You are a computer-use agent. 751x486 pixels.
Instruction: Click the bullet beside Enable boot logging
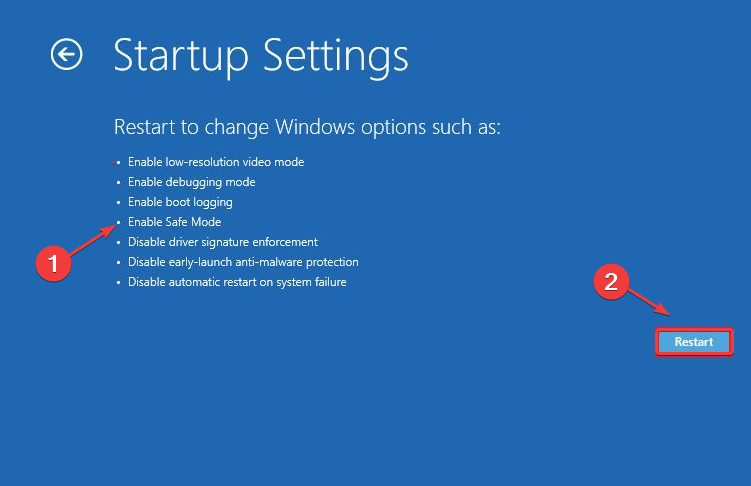[118, 203]
